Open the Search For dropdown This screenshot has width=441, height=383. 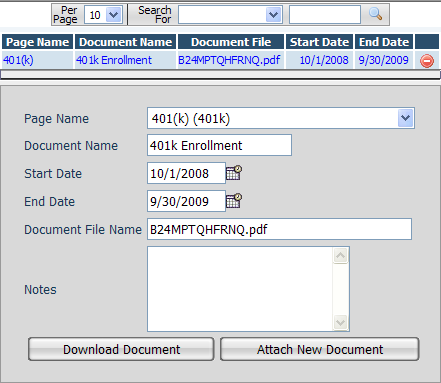230,15
